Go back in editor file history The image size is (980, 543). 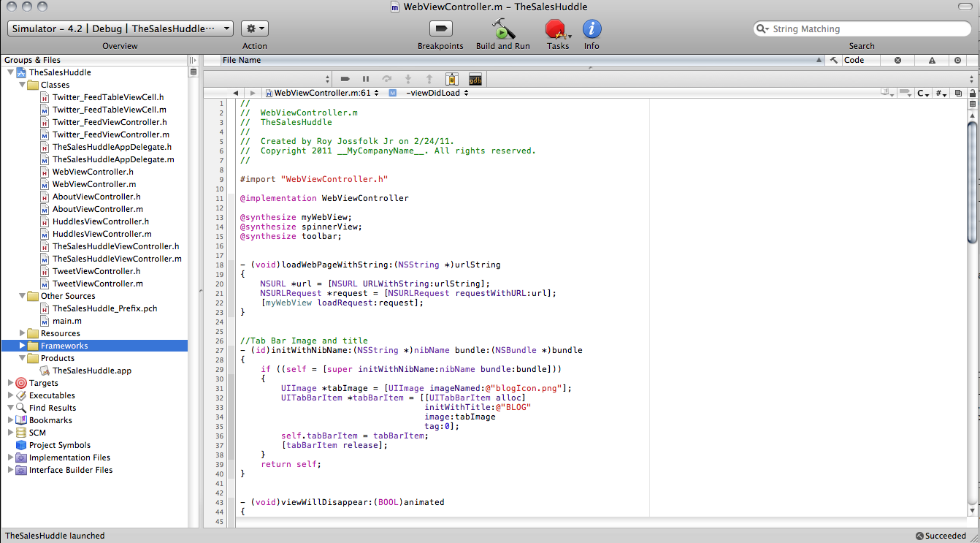point(235,93)
